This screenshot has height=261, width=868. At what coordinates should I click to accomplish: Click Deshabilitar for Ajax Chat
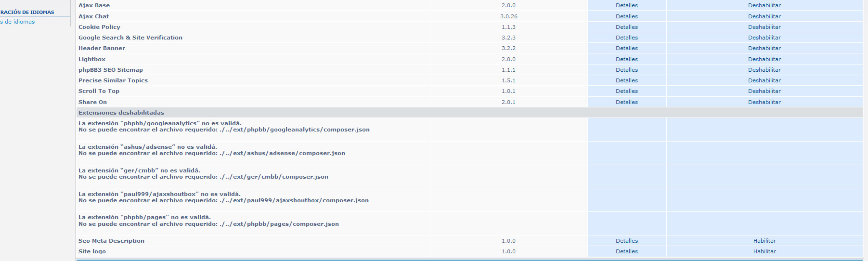point(764,16)
